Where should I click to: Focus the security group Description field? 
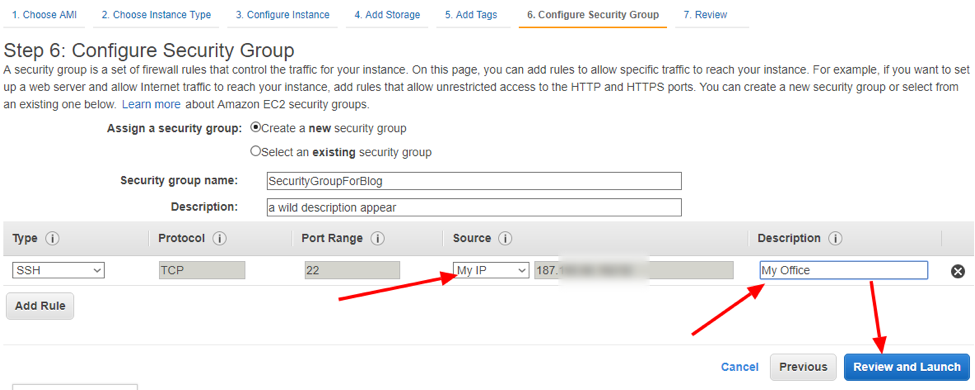point(473,207)
